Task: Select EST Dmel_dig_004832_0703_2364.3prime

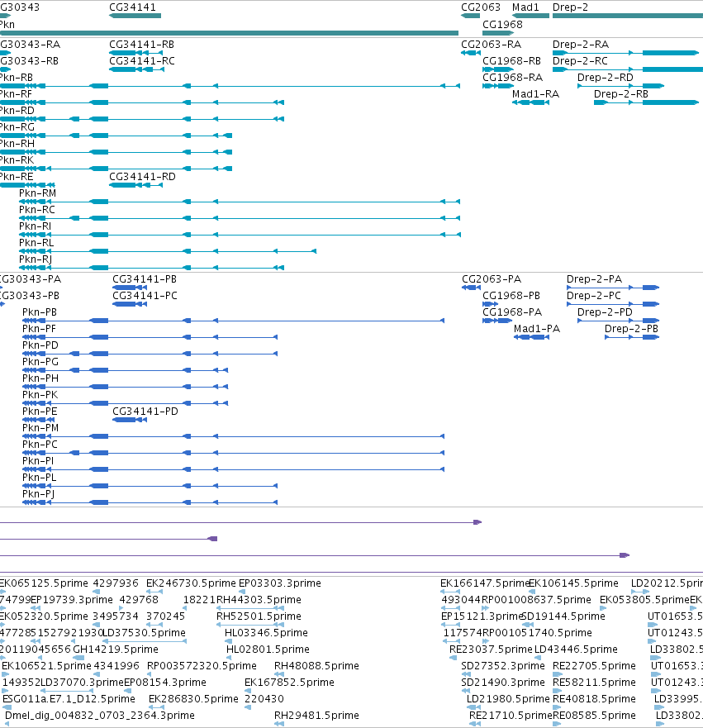Action: tap(99, 716)
